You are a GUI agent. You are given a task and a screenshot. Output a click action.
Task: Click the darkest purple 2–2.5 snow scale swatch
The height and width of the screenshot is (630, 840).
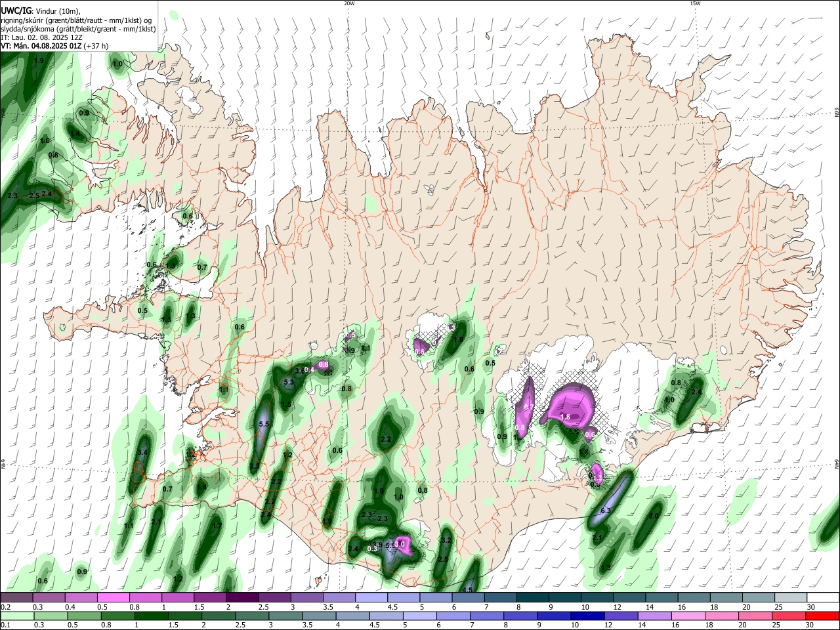pyautogui.click(x=243, y=598)
